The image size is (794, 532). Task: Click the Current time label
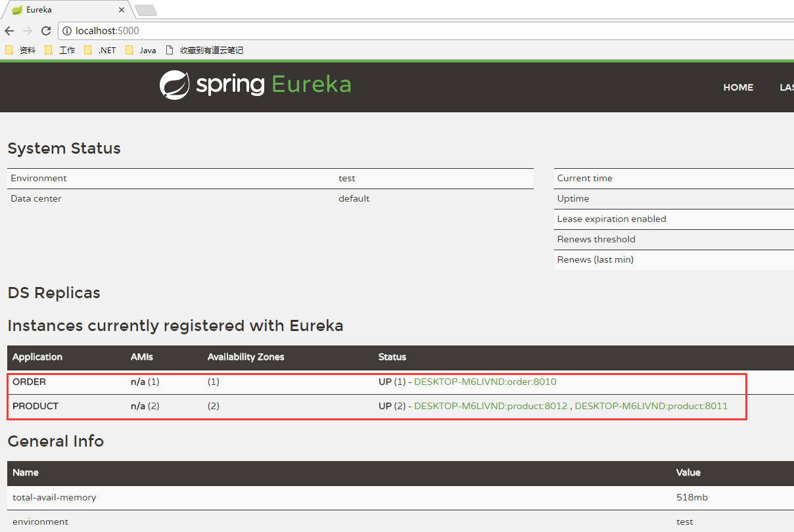coord(585,178)
